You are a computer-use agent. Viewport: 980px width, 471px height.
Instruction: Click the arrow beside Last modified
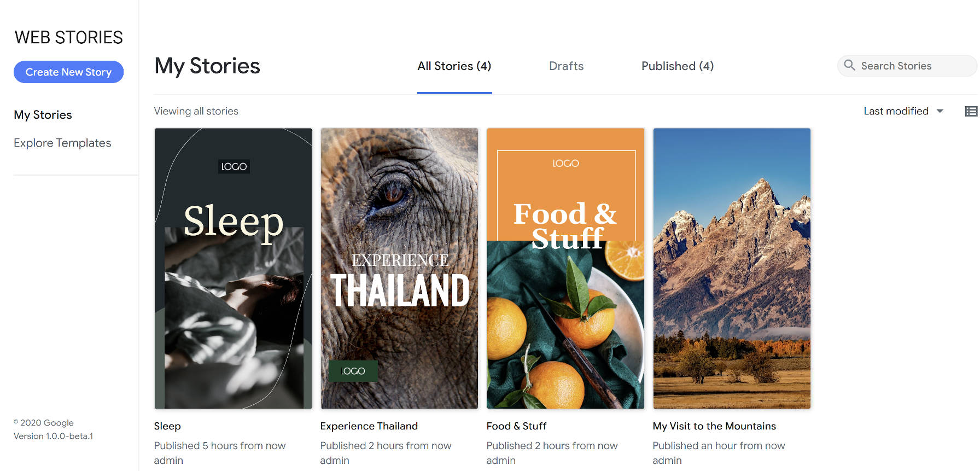pos(940,111)
